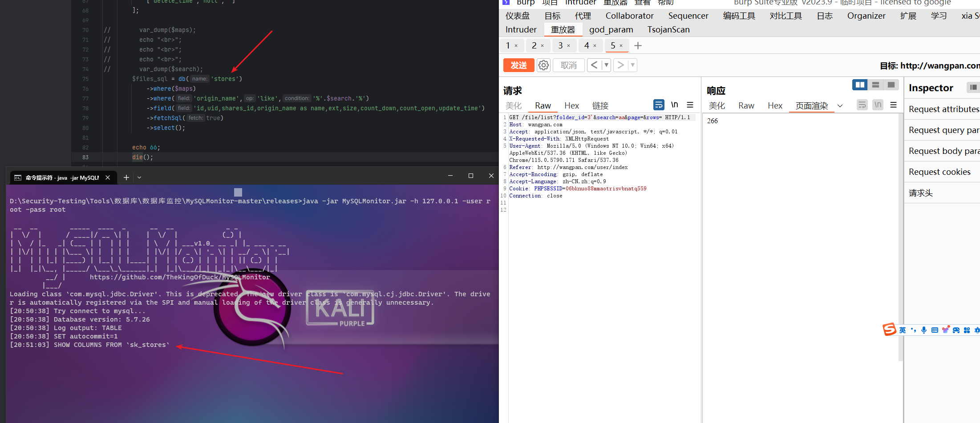
Task: Open Burp 编码工具 Decoder tab
Action: click(x=739, y=16)
